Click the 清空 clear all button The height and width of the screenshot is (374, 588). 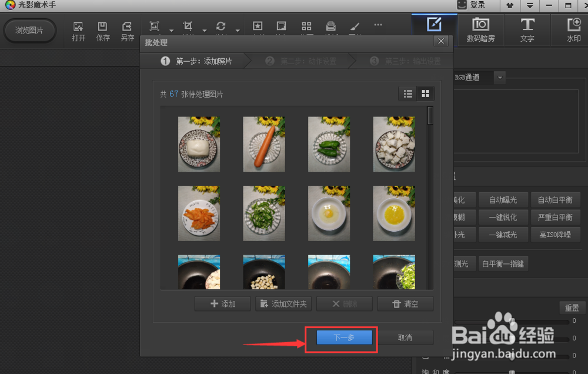coord(405,303)
